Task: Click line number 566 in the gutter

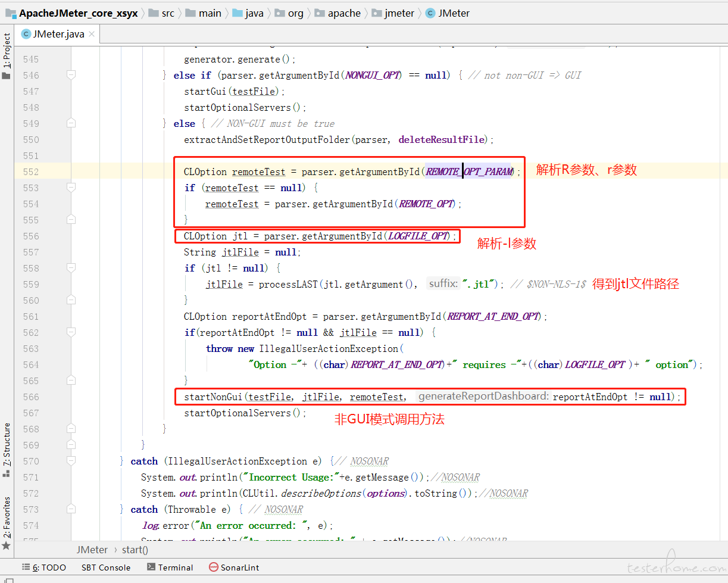Action: (30, 397)
